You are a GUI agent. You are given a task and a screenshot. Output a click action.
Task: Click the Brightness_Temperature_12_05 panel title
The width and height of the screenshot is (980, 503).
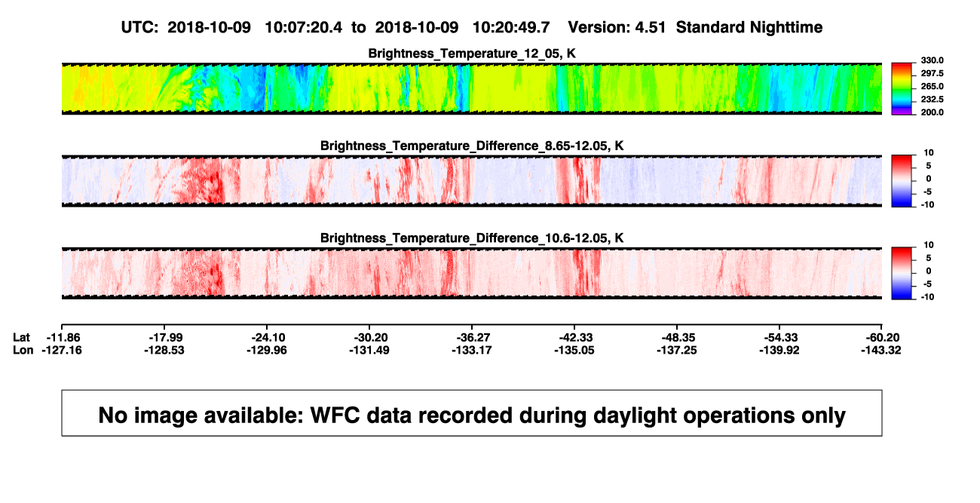(472, 54)
